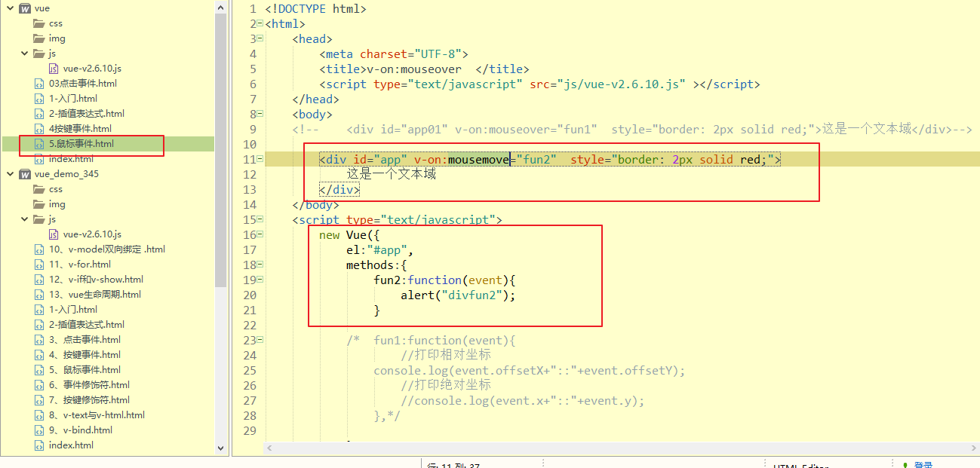Click the file icon of 11、v-for.html

pos(39,265)
